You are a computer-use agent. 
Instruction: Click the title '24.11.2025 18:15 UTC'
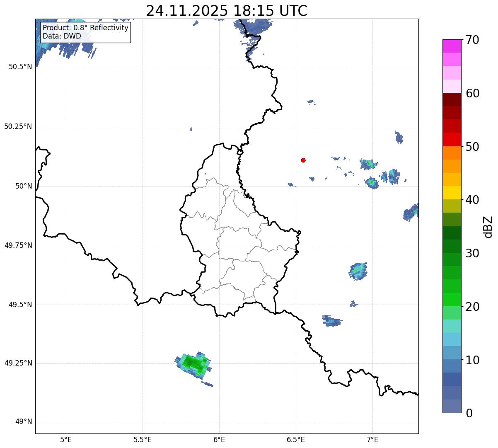pyautogui.click(x=227, y=11)
